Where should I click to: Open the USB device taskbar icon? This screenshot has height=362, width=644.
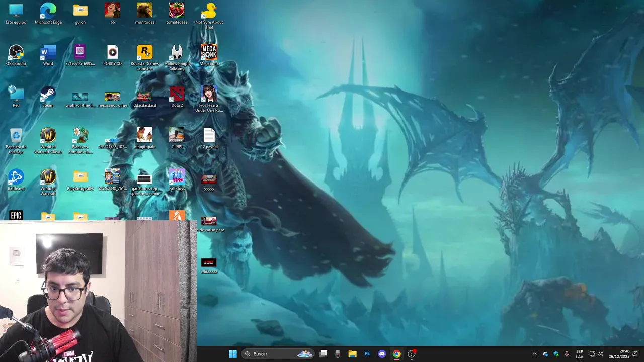coord(338,354)
